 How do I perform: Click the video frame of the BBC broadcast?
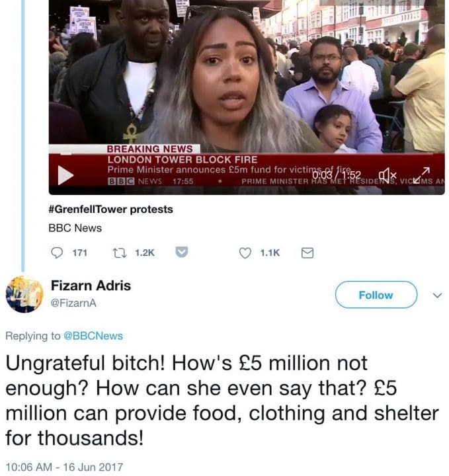[247, 76]
